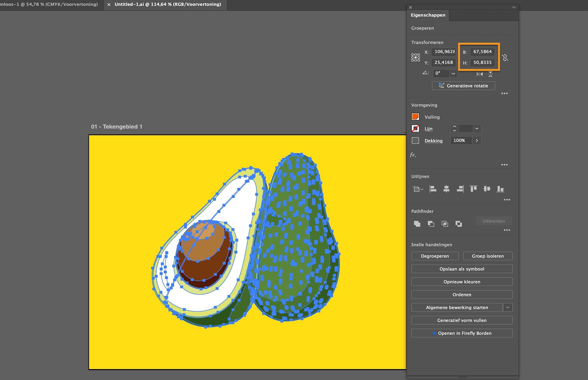Click horizontal align left icon
The width and height of the screenshot is (588, 380).
(433, 189)
